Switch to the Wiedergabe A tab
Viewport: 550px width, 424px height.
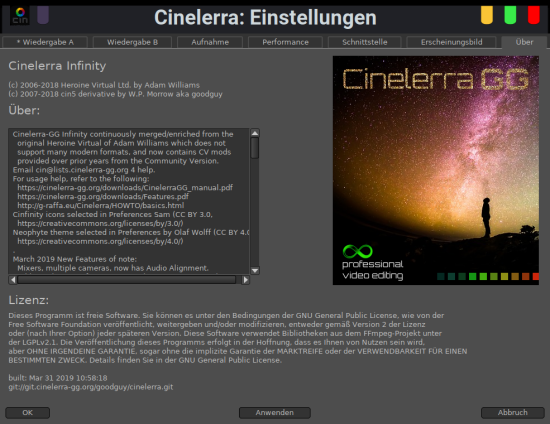[x=45, y=42]
